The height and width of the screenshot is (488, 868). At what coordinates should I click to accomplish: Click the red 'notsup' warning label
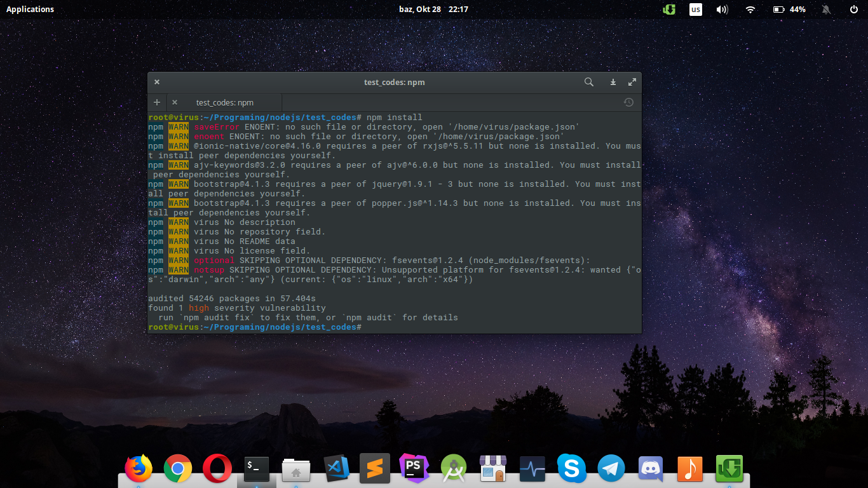209,270
